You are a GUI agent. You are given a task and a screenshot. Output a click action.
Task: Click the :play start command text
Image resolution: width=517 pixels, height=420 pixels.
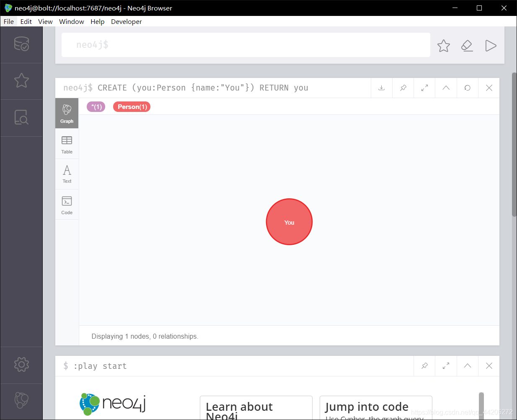[x=100, y=366]
